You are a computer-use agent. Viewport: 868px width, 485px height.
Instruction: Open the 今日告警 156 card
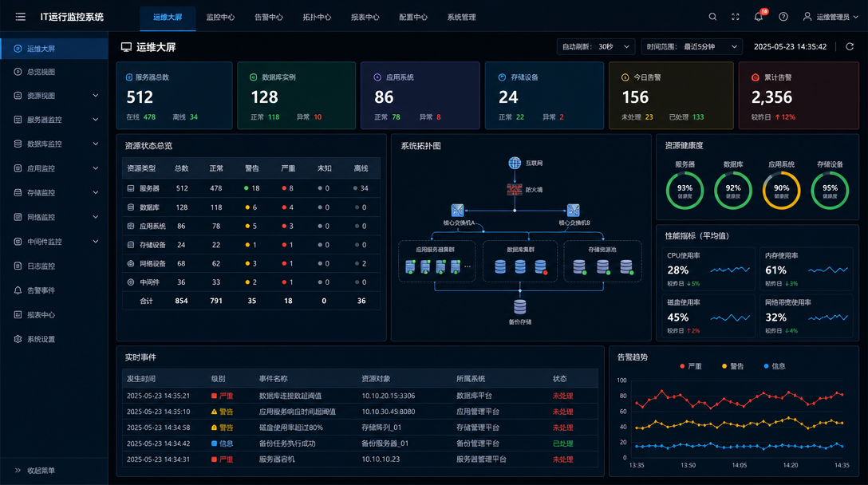coord(671,96)
